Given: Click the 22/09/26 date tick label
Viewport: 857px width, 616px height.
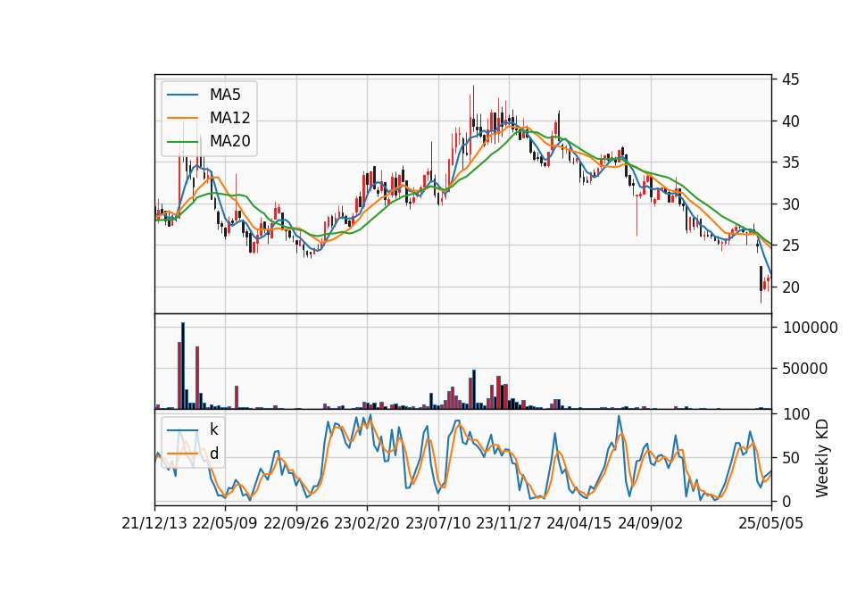Looking at the screenshot, I should pos(296,523).
